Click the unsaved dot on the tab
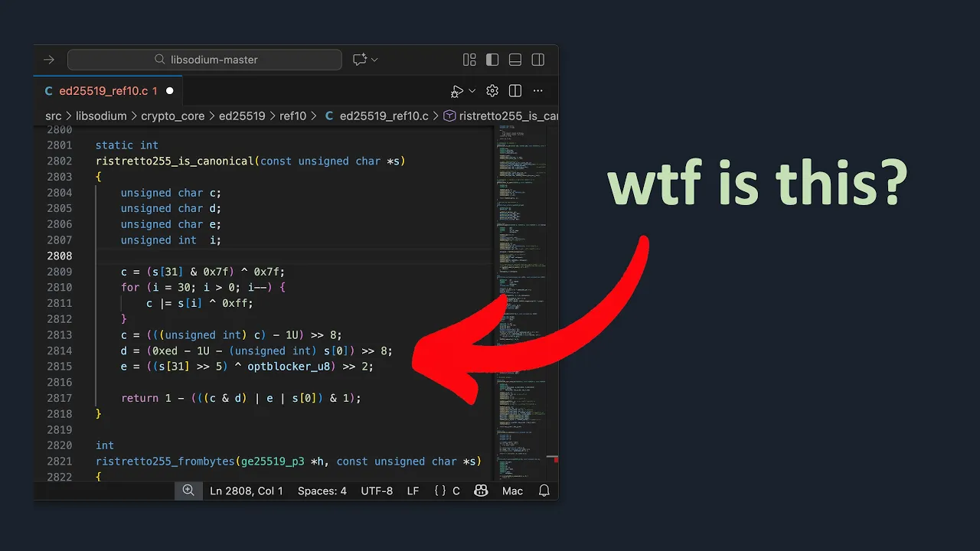 click(170, 91)
